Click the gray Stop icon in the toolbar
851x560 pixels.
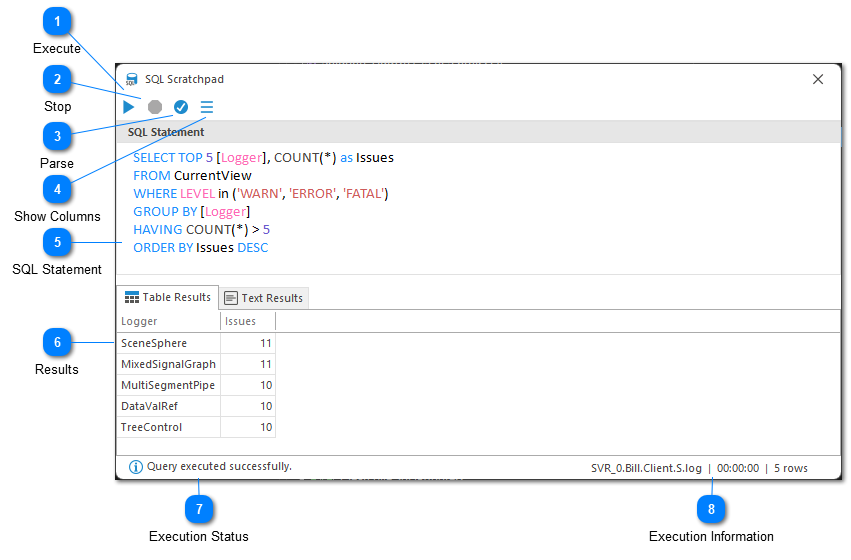(x=155, y=107)
